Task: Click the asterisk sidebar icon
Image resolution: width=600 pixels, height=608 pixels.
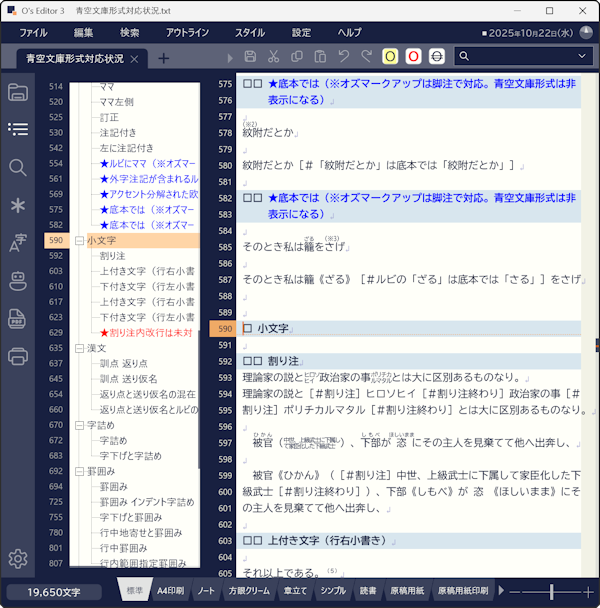Action: [17, 205]
